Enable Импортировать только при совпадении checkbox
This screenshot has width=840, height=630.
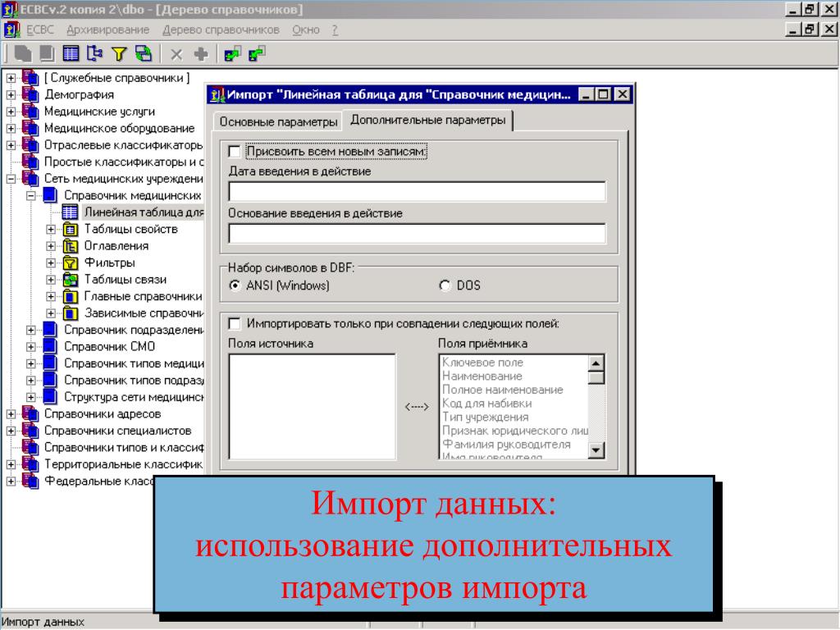coord(234,323)
